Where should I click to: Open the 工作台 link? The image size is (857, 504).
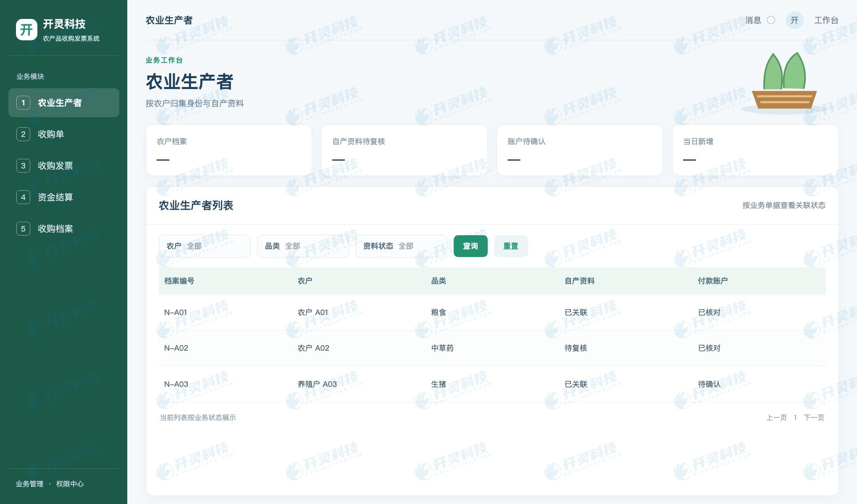(x=826, y=20)
